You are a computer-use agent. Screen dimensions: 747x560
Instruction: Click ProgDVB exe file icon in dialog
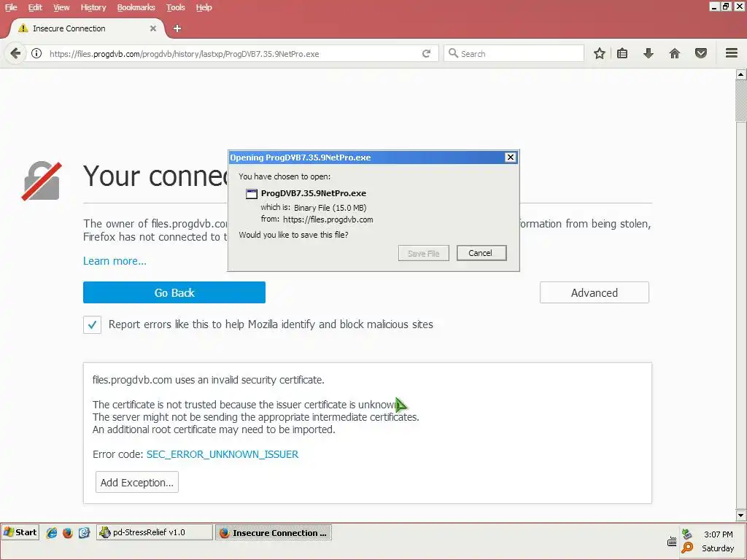(x=252, y=193)
